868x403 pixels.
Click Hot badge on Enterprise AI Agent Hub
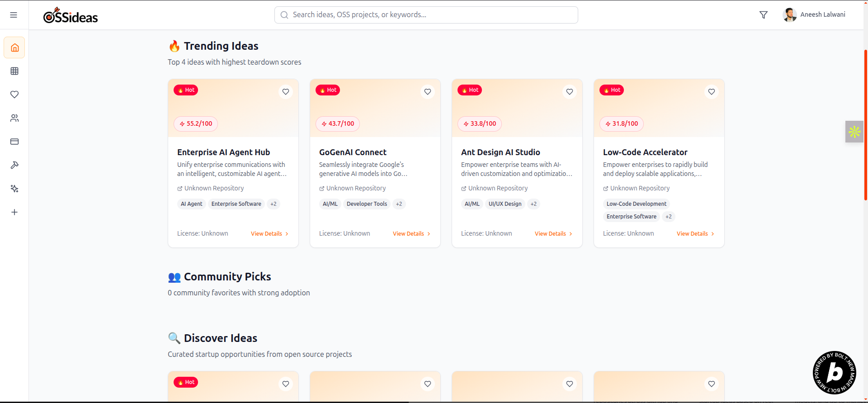click(186, 90)
